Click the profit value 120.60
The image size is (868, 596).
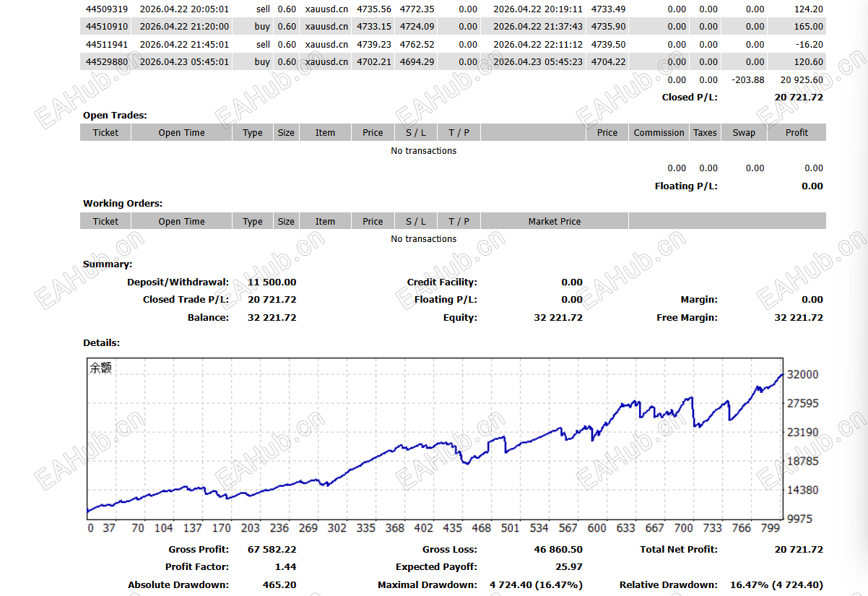[x=808, y=61]
